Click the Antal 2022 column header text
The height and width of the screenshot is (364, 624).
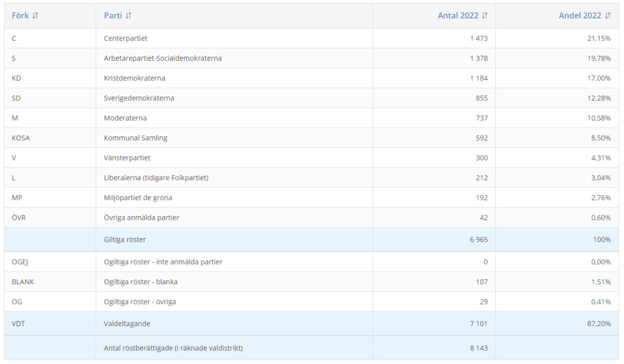458,15
